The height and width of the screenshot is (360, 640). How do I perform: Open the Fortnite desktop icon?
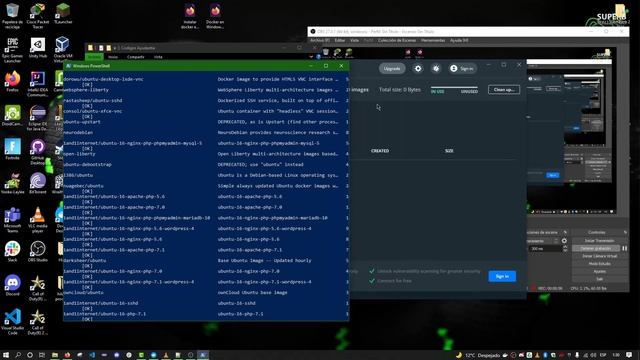pos(12,149)
